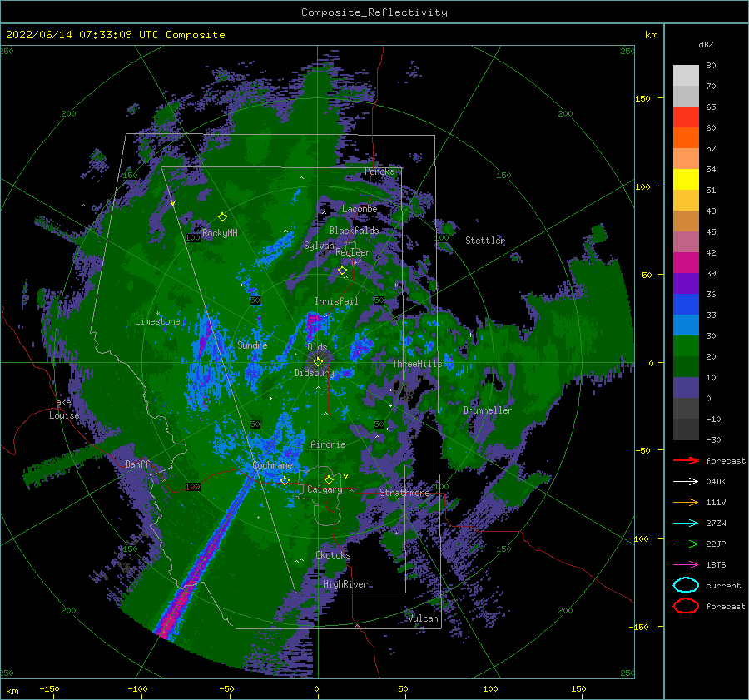Select the yellow km label at top right
Screen dimensions: 749x700
pyautogui.click(x=651, y=35)
